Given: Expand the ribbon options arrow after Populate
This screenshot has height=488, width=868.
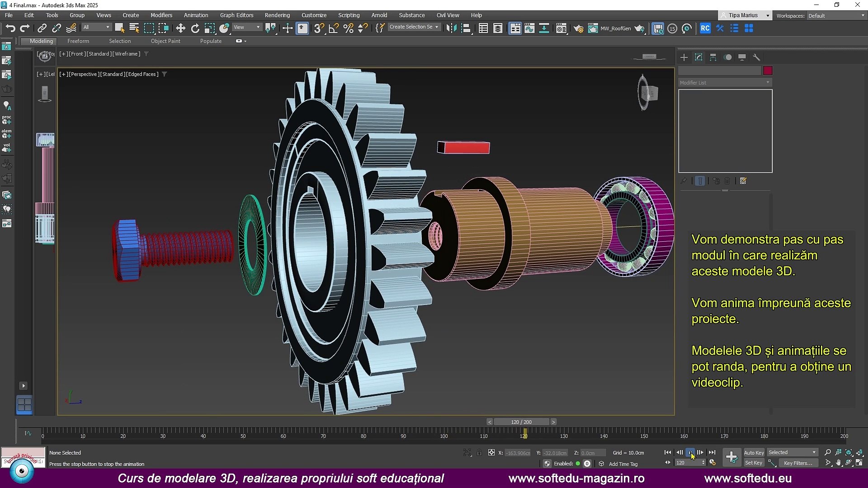Looking at the screenshot, I should pos(245,41).
